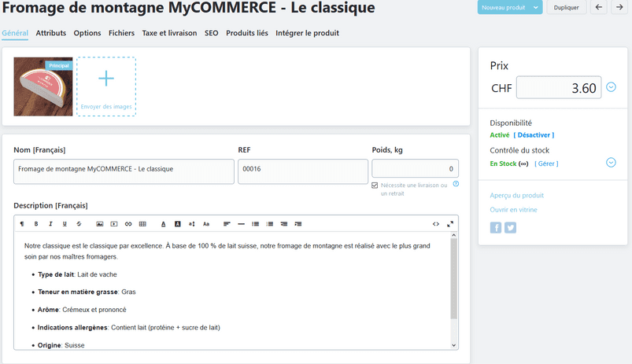This screenshot has height=364, width=632.
Task: Click the 'Origine: Suisse' line in description
Action: [x=61, y=345]
